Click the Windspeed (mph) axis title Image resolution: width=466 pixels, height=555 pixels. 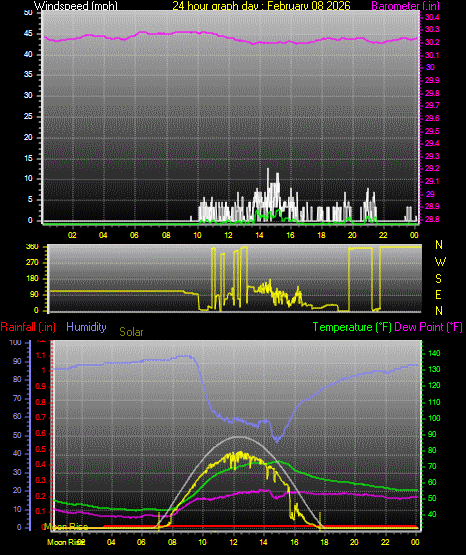[75, 5]
